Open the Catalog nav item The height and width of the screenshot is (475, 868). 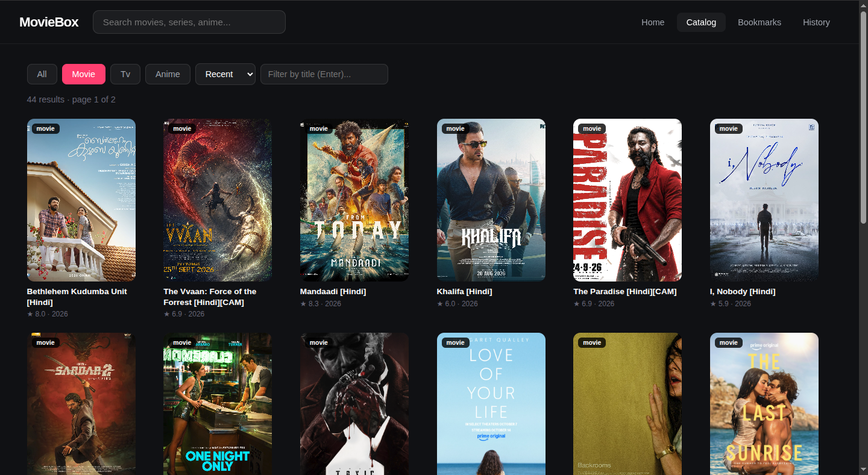click(701, 22)
